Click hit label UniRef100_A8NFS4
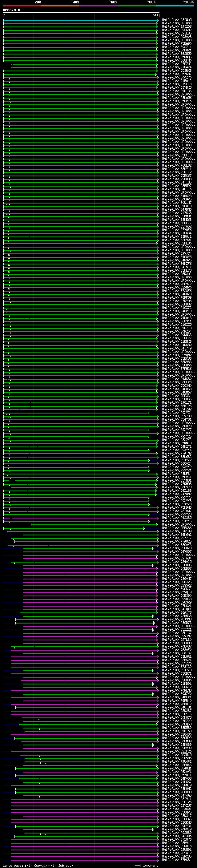Image resolution: width=197 pixels, height=868 pixels. [177, 474]
